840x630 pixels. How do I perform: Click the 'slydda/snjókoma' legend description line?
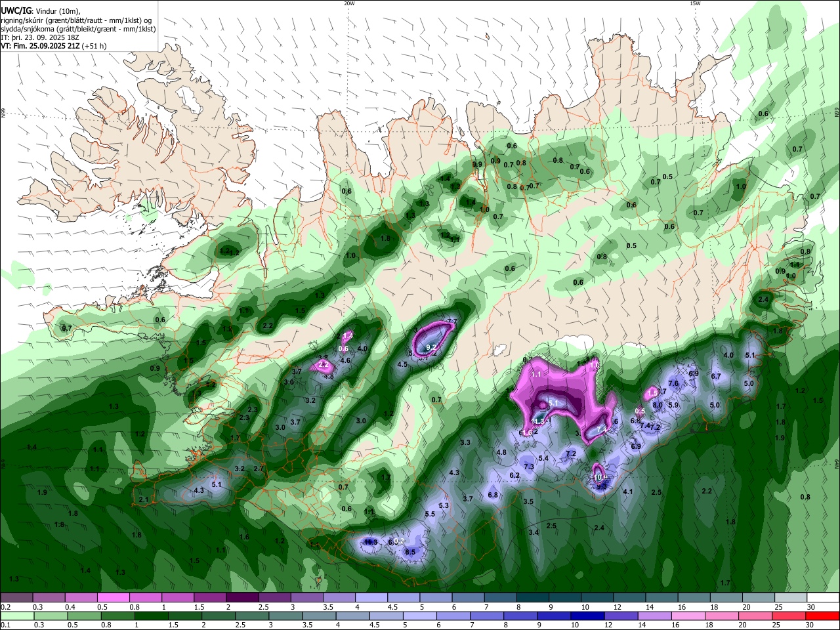(78, 29)
